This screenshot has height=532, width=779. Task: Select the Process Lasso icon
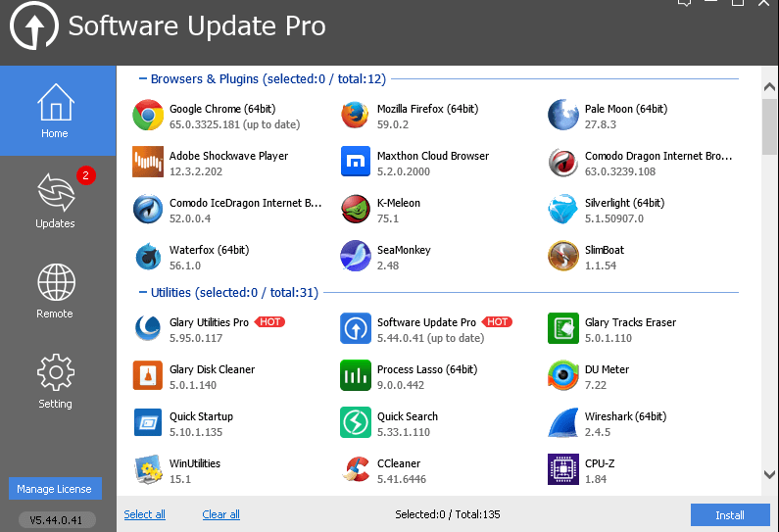point(355,375)
